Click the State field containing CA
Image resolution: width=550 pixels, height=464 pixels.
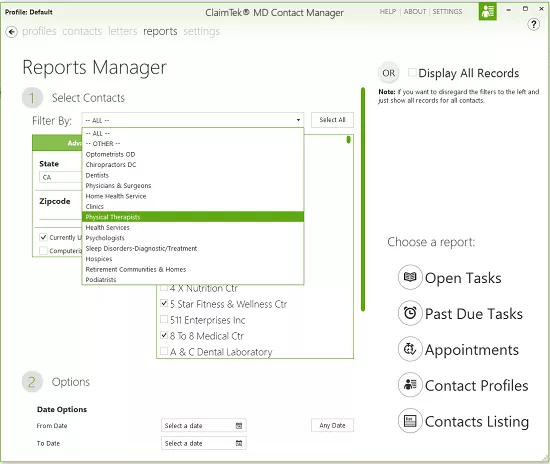[60, 177]
